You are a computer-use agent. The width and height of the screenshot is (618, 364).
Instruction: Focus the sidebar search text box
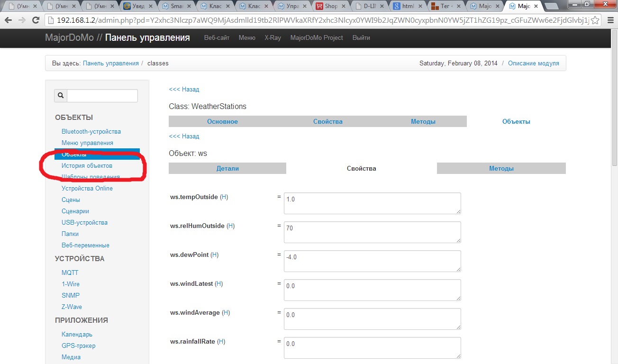pyautogui.click(x=102, y=95)
